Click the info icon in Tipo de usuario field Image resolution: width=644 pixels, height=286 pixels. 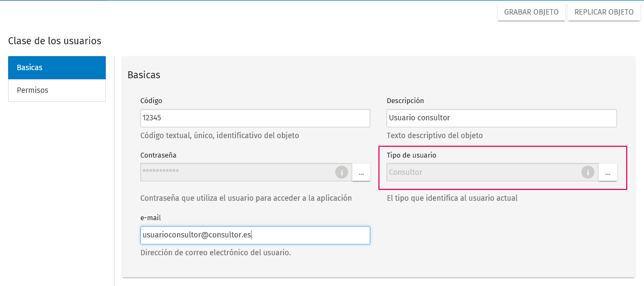click(x=588, y=172)
